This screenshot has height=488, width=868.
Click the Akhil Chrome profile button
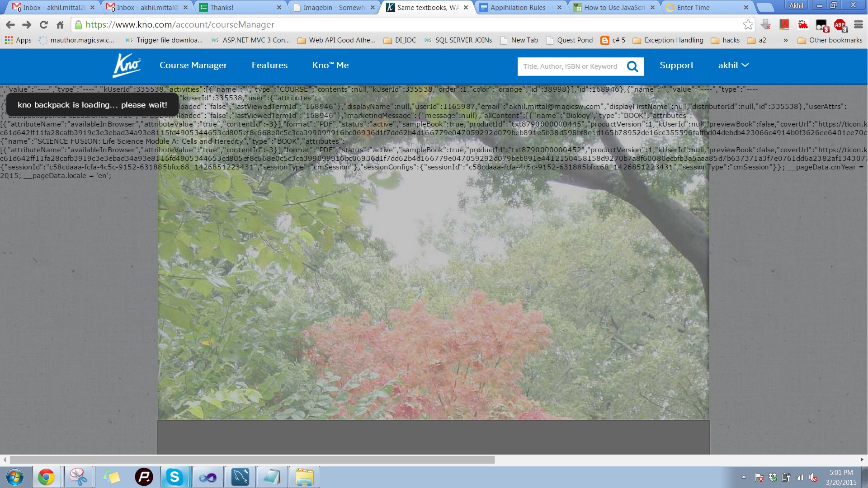[x=797, y=5]
